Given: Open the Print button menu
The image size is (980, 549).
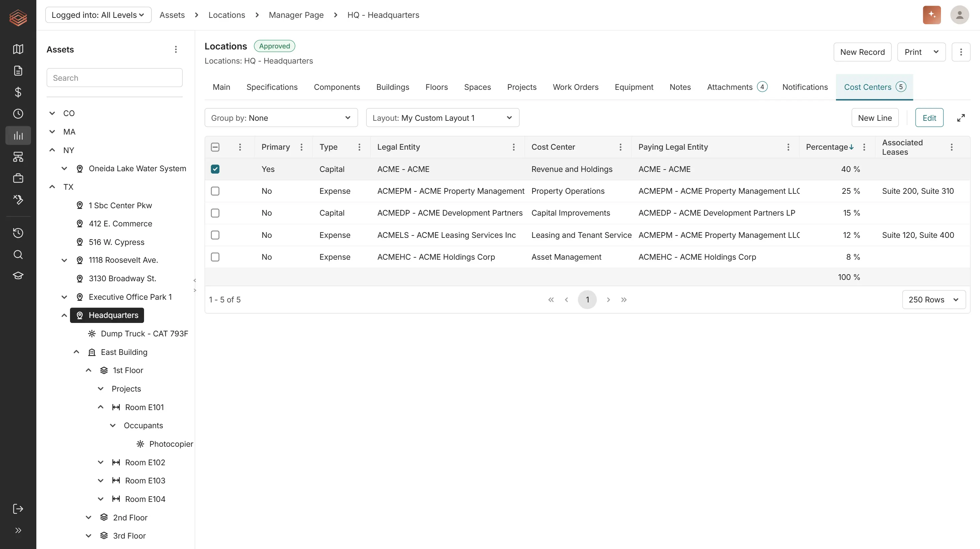Looking at the screenshot, I should (921, 52).
